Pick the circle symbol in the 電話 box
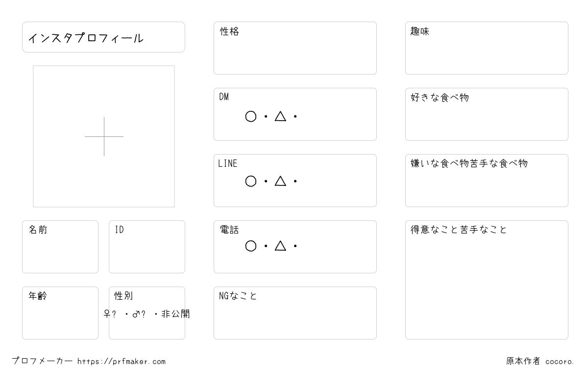Image resolution: width=588 pixels, height=368 pixels. pos(251,246)
